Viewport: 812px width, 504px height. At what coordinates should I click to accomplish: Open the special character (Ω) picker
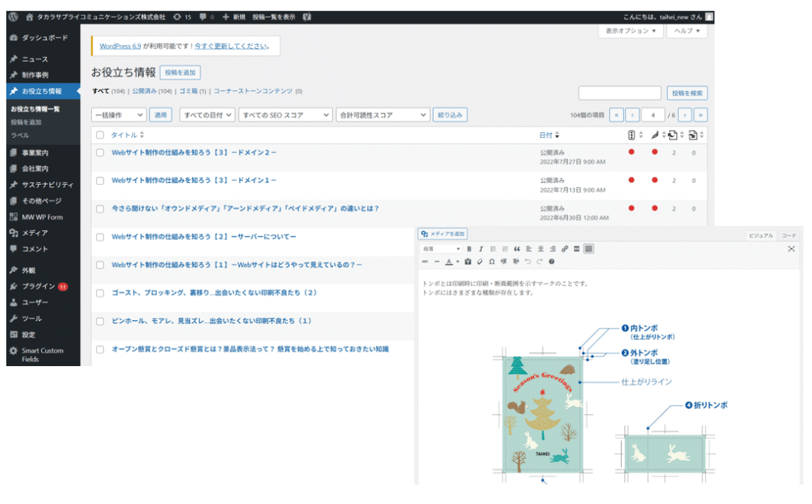492,260
